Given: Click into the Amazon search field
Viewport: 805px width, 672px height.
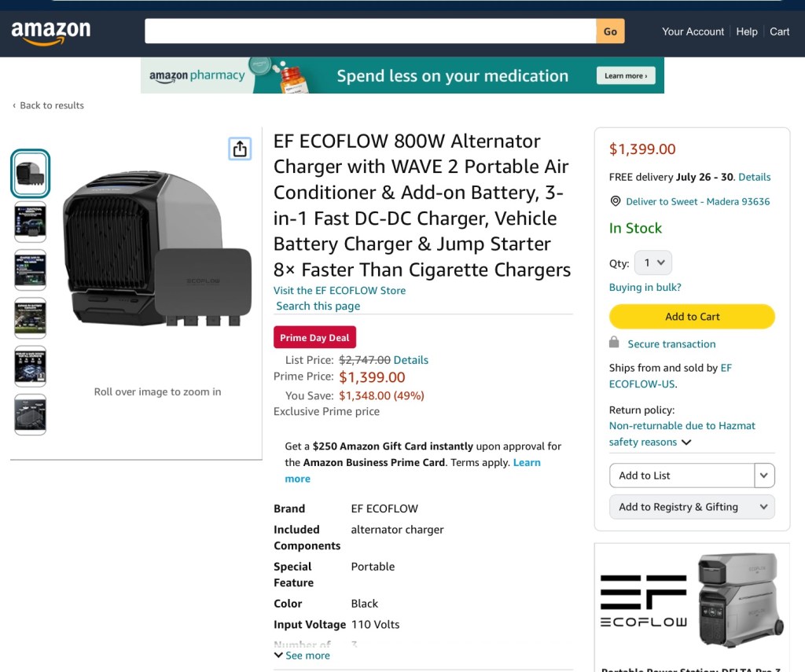Looking at the screenshot, I should point(370,31).
